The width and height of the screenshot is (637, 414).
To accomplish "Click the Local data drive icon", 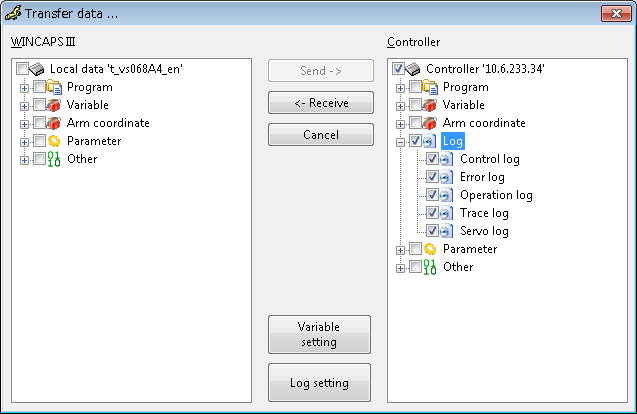I will pos(38,69).
